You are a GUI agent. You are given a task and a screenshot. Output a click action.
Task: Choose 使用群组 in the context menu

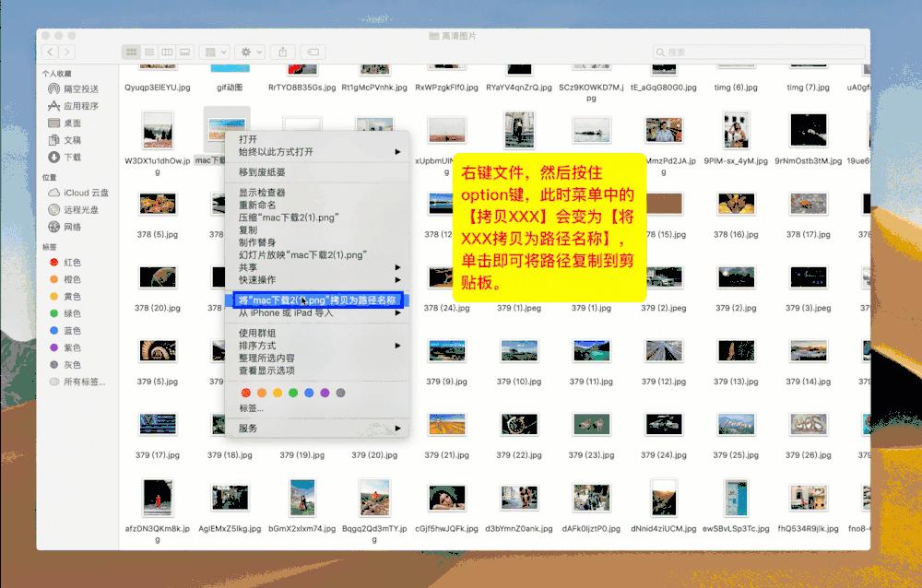tap(317, 333)
